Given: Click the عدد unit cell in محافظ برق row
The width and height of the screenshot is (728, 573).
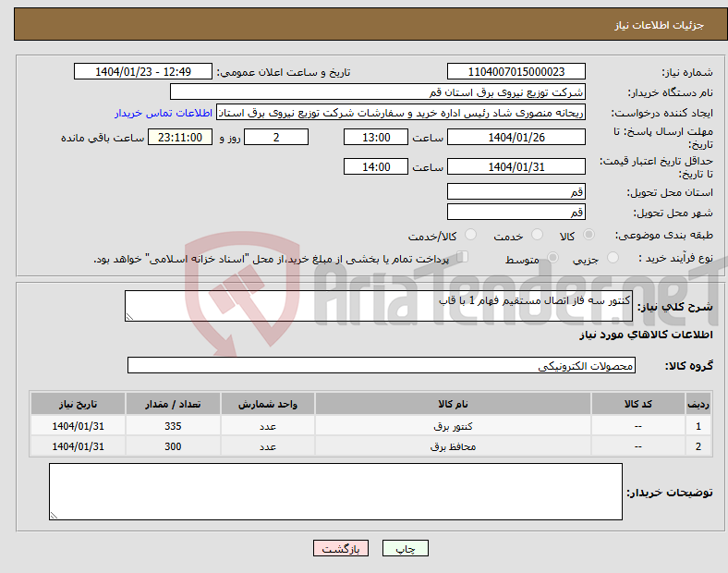Looking at the screenshot, I should point(268,446).
